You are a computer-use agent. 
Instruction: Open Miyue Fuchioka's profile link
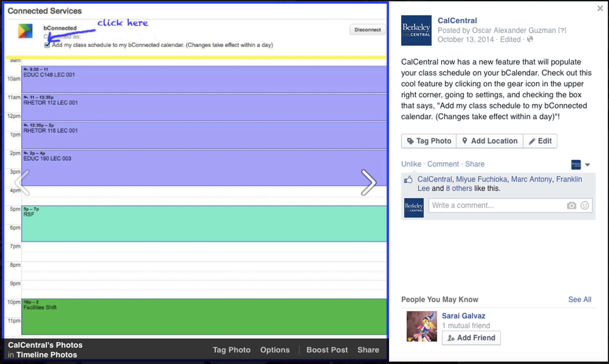[481, 179]
